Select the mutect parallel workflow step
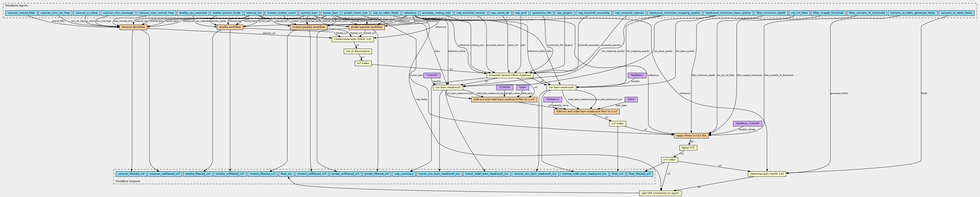980x197 pixels. pyautogui.click(x=308, y=27)
